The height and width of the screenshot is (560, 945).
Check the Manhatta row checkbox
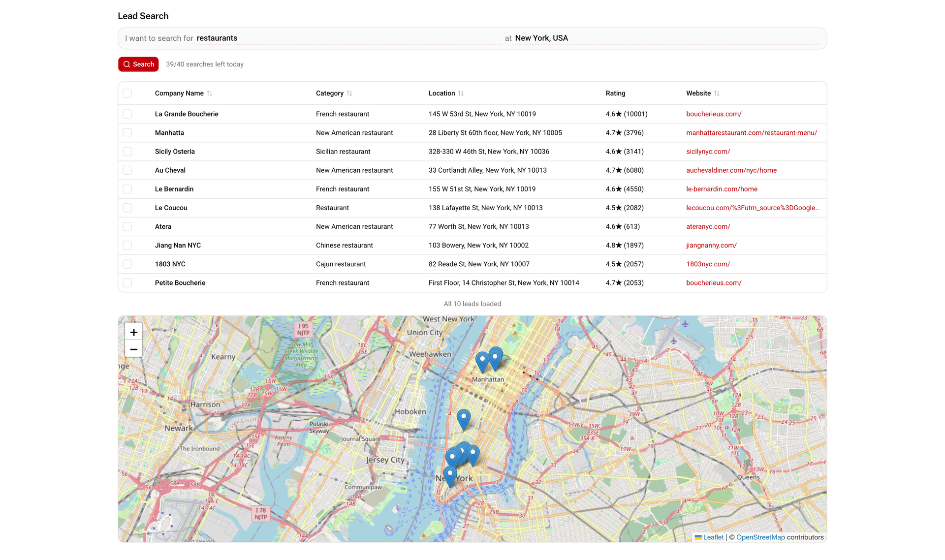pos(127,132)
